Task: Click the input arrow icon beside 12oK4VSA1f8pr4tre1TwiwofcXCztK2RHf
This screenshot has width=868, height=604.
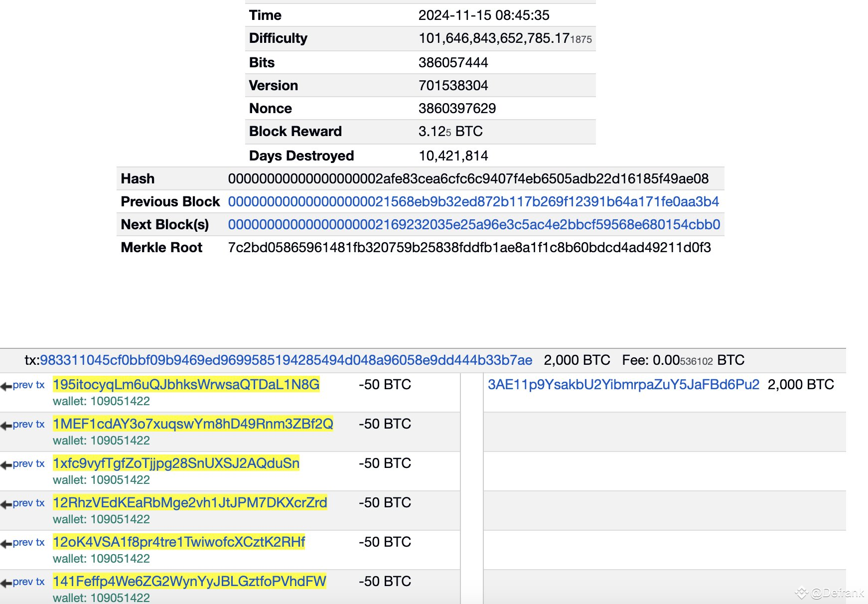Action: 6,542
